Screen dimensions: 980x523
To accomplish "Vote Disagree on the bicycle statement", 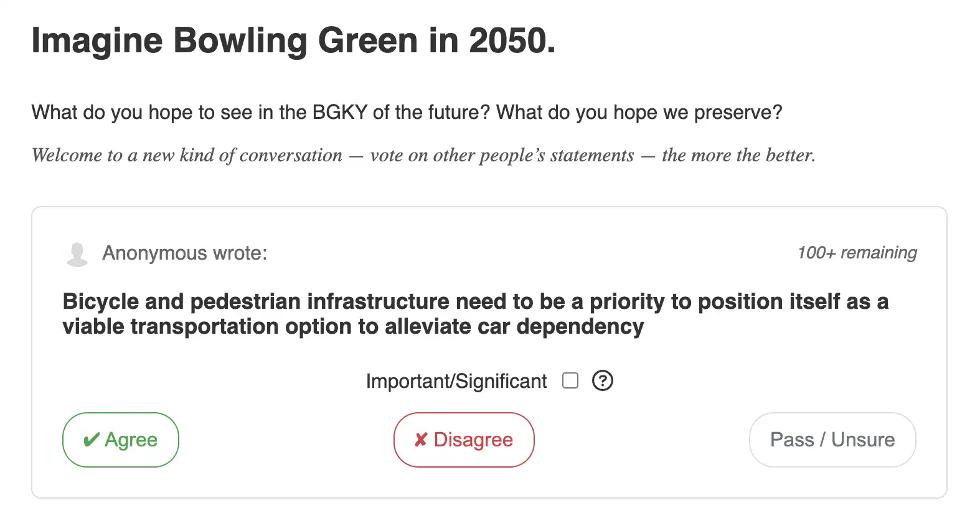I will tap(464, 440).
